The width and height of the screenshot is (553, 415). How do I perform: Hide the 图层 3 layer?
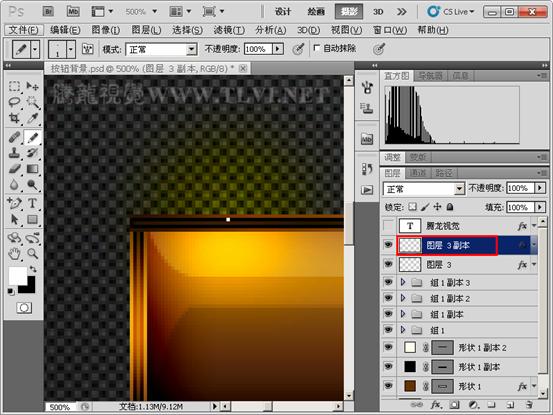[388, 264]
